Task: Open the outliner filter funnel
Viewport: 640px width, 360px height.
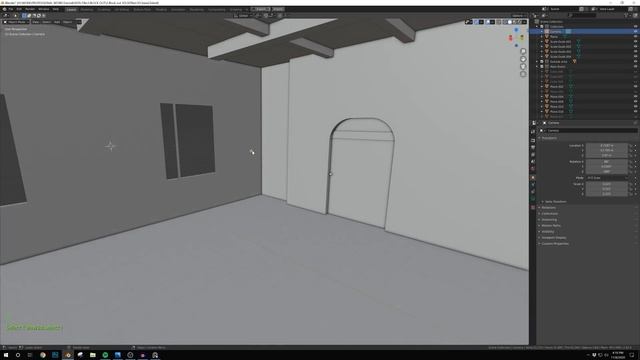Action: (x=626, y=15)
